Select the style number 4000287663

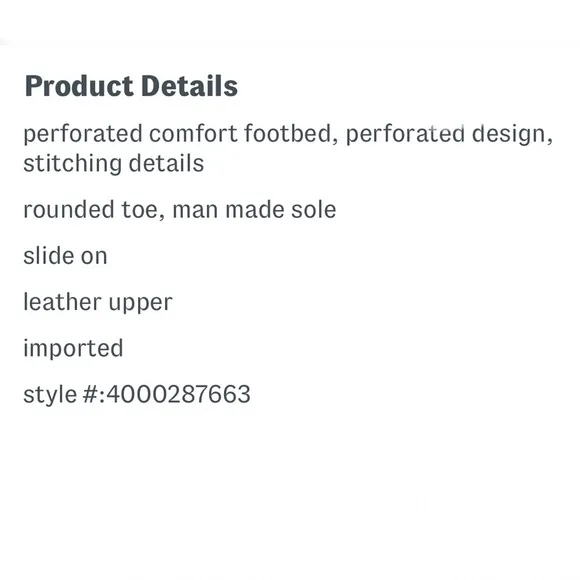tap(178, 394)
